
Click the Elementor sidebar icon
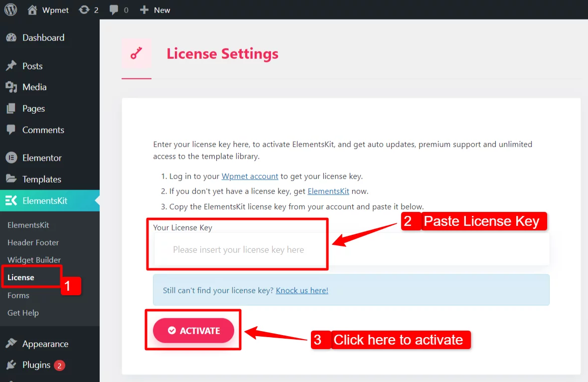11,158
